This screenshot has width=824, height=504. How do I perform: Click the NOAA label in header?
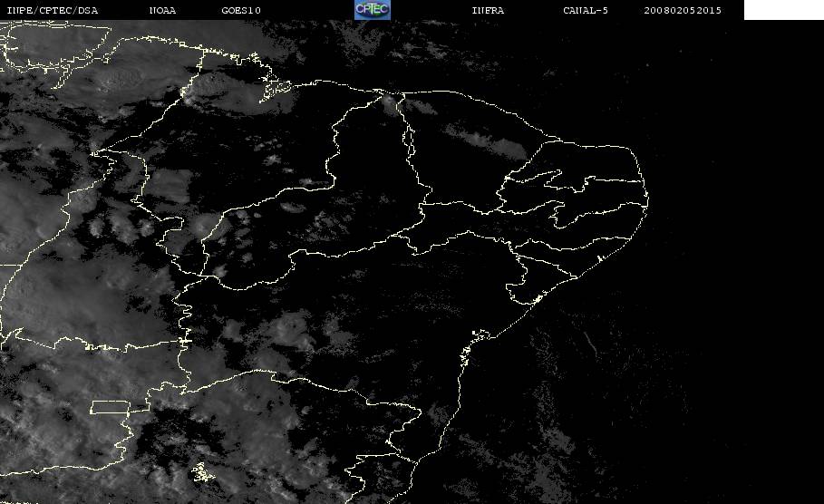click(162, 10)
